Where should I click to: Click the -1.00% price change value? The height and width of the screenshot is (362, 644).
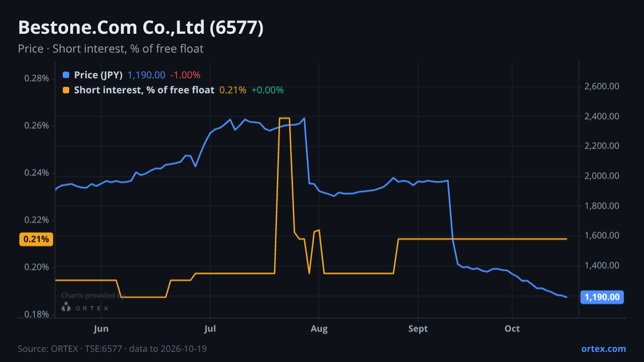point(185,75)
